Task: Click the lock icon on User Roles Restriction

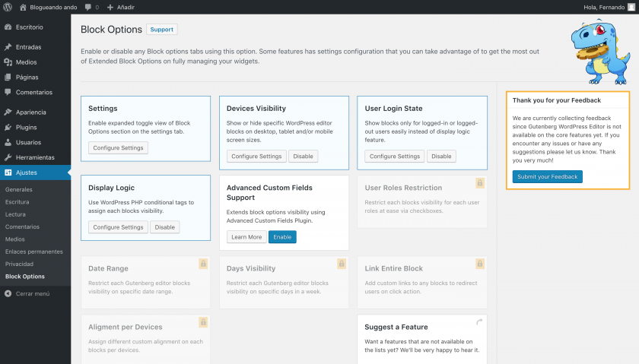Action: coord(480,183)
